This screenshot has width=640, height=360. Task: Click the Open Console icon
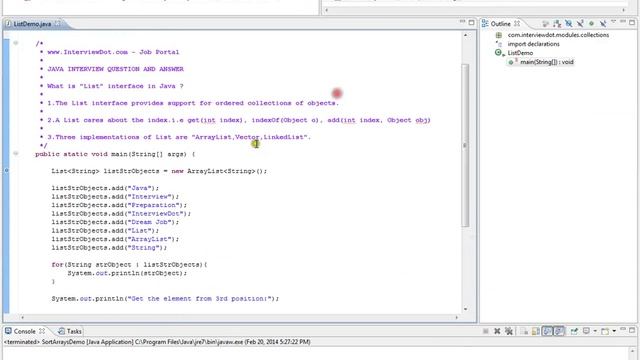(x=605, y=331)
